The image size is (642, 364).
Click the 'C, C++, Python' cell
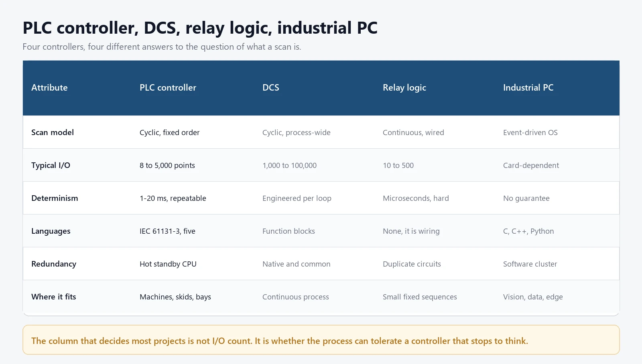click(x=528, y=231)
